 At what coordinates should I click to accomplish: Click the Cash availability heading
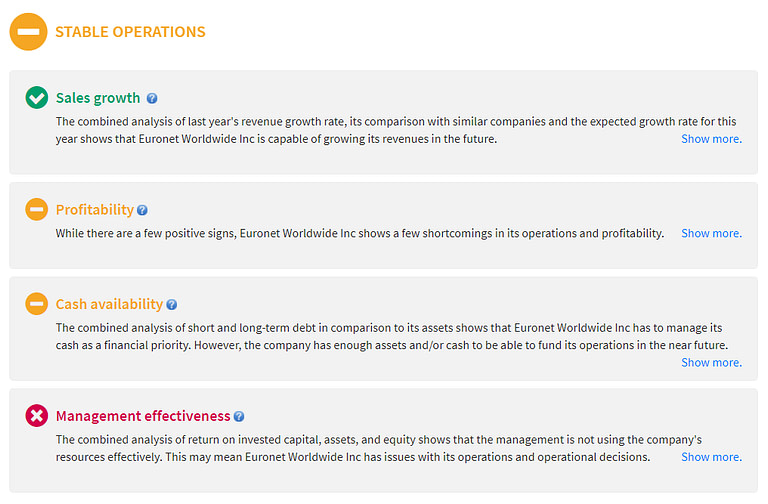coord(109,304)
